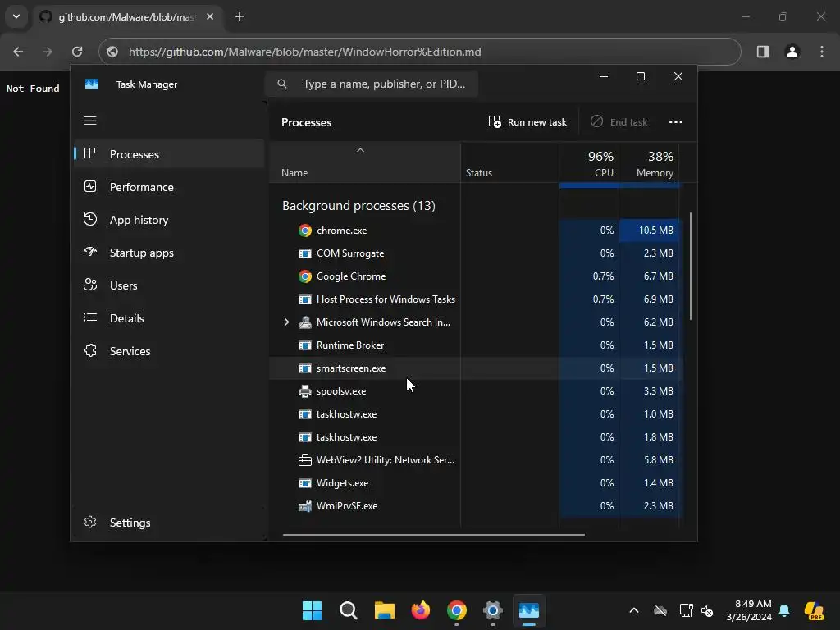Click the End task button
The image size is (840, 630).
(619, 122)
